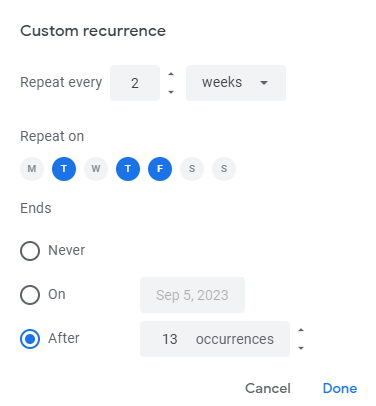Viewport: 376px width, 406px height.
Task: Click the dropdown arrow beside weeks
Action: pos(264,83)
